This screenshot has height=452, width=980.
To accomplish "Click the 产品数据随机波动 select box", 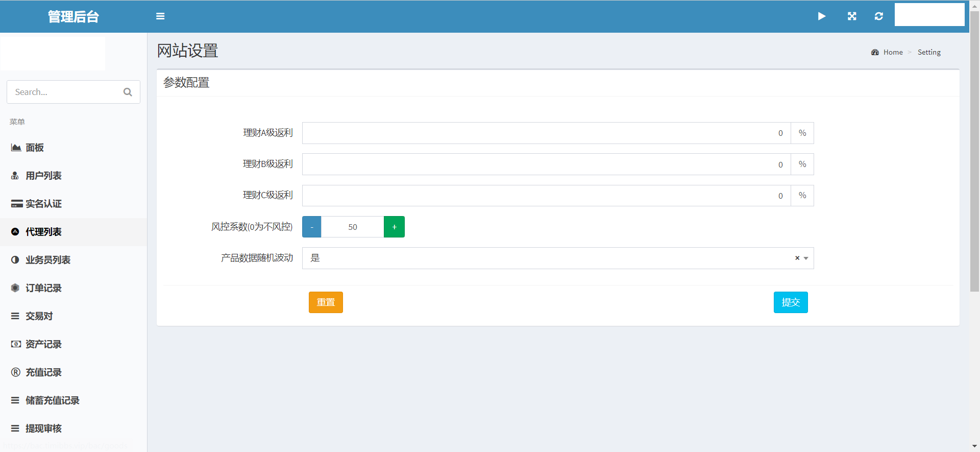I will pos(558,258).
